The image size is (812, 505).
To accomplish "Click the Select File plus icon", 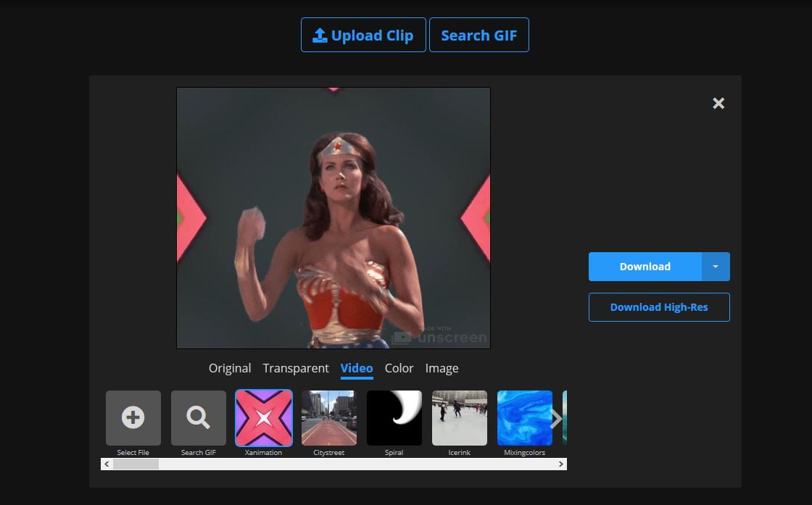I will tap(133, 417).
